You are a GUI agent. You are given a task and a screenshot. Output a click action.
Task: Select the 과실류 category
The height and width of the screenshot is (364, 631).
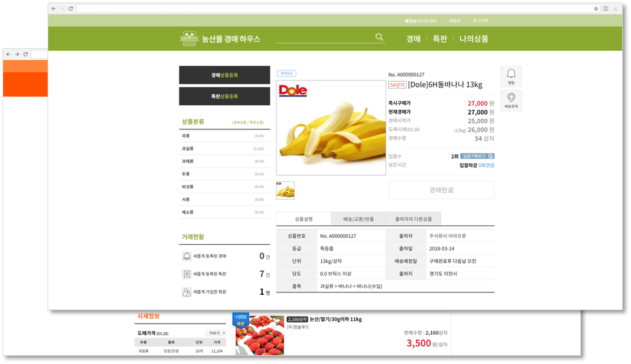click(223, 148)
